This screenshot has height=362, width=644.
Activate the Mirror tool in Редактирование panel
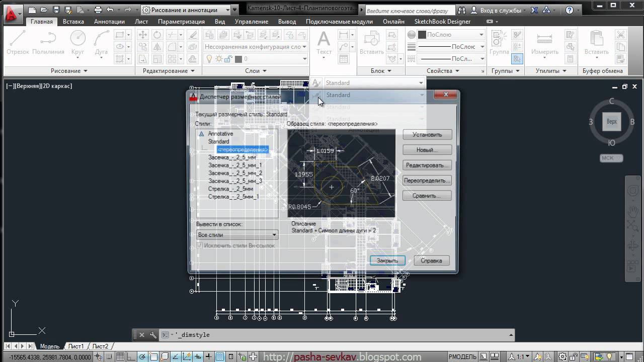coord(157,47)
